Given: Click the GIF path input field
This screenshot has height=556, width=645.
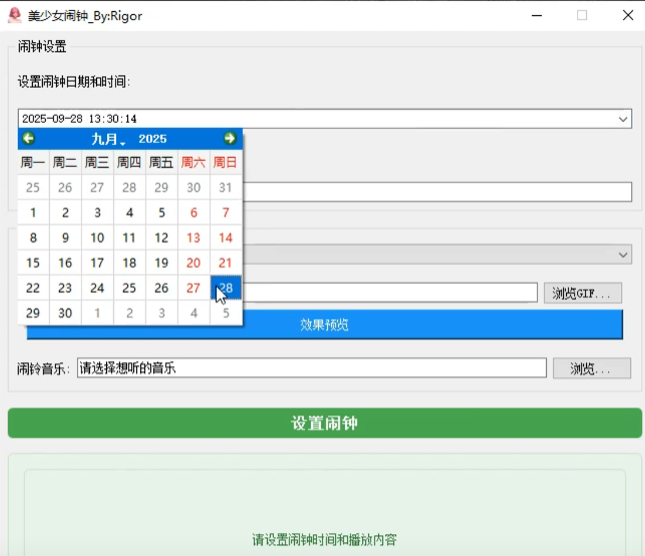Looking at the screenshot, I should point(390,293).
